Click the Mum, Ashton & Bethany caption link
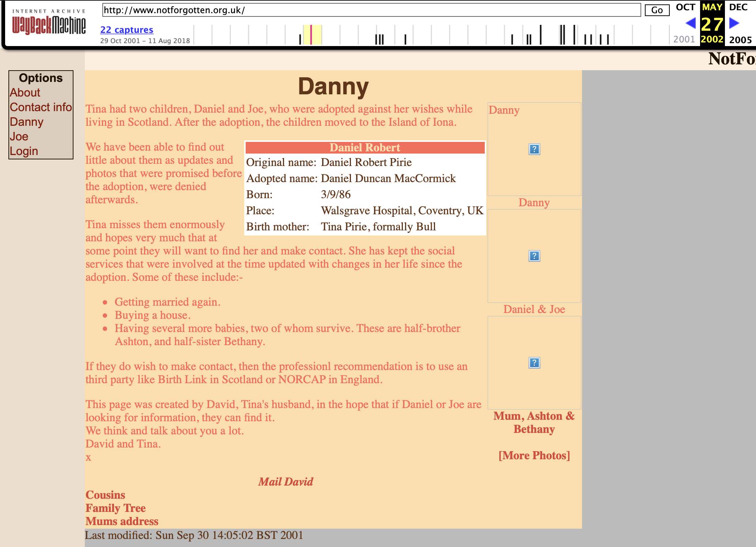 (534, 422)
